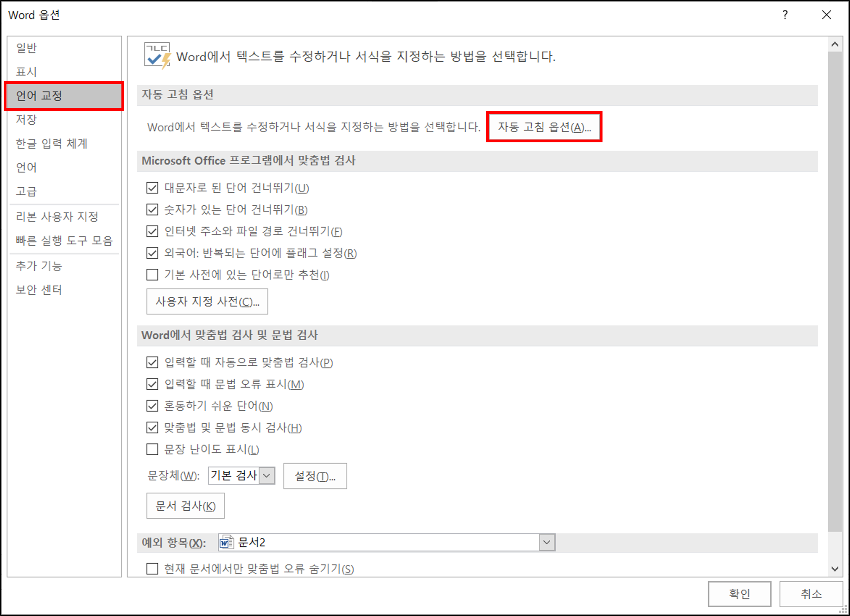This screenshot has width=850, height=616.
Task: Click the help question mark icon
Action: click(x=785, y=15)
